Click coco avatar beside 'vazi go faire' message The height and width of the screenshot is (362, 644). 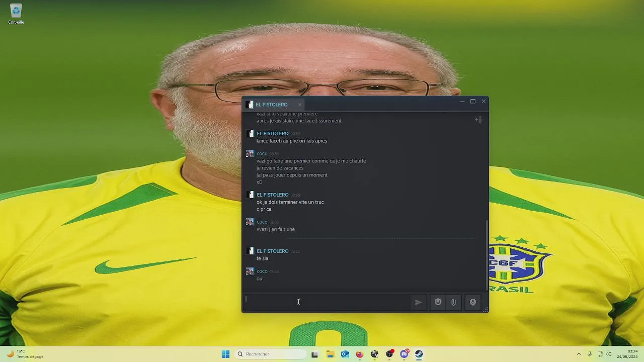250,153
